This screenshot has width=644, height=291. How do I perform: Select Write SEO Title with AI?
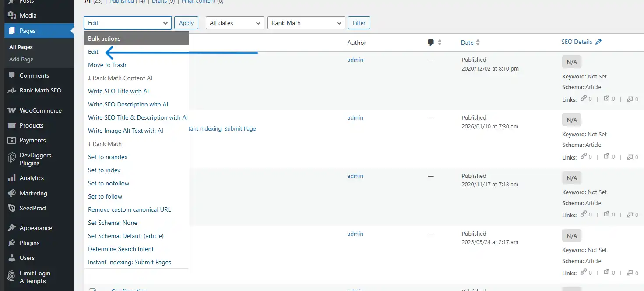(x=137, y=91)
